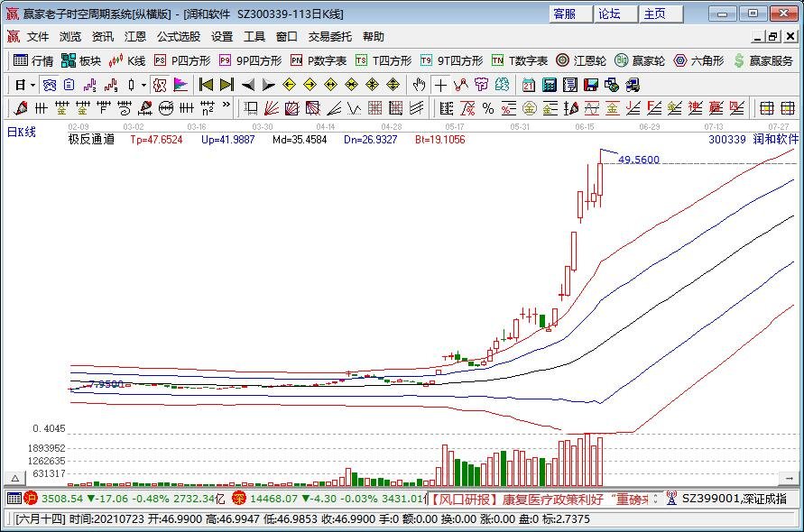The image size is (804, 532).
Task: Select the Gann fan lines tool
Action: [272, 108]
